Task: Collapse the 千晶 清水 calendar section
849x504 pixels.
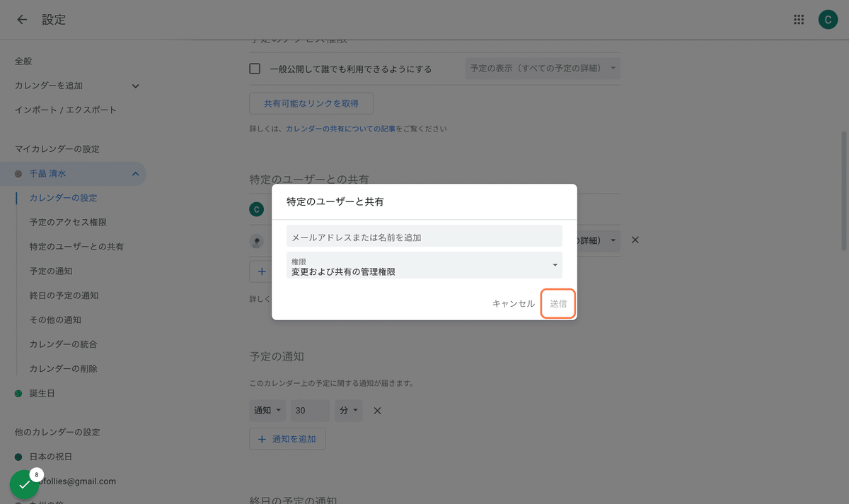Action: 135,174
